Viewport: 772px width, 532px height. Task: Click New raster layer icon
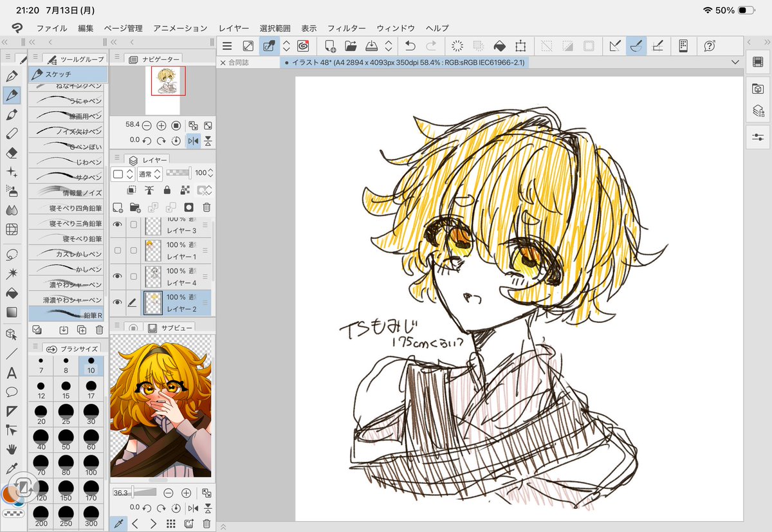pos(118,207)
